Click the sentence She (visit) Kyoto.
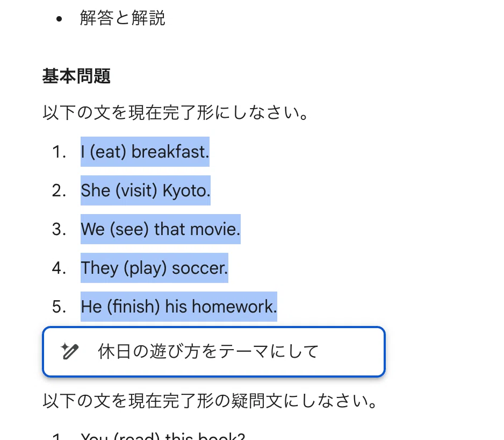Image resolution: width=504 pixels, height=440 pixels. coord(146,190)
